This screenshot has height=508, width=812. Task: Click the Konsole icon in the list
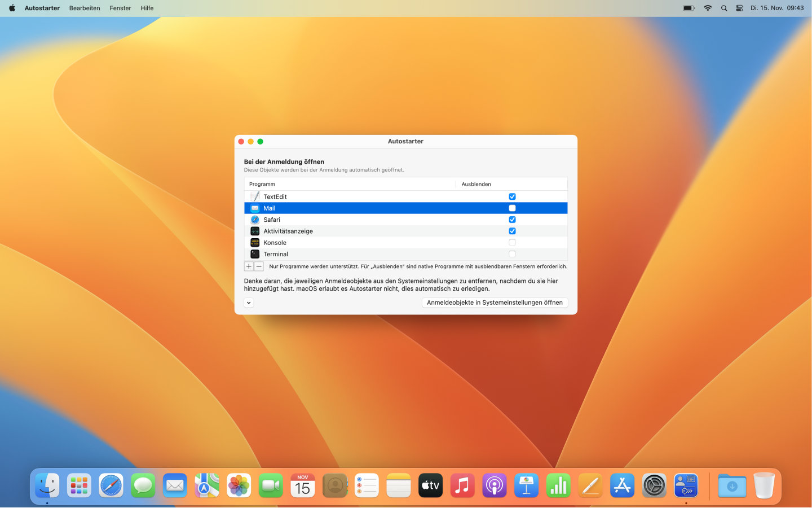[x=255, y=243]
